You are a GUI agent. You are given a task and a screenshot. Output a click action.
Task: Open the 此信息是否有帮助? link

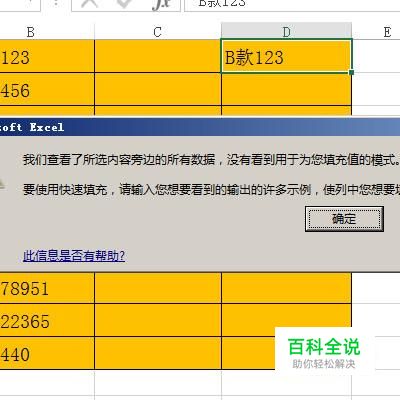pyautogui.click(x=74, y=256)
